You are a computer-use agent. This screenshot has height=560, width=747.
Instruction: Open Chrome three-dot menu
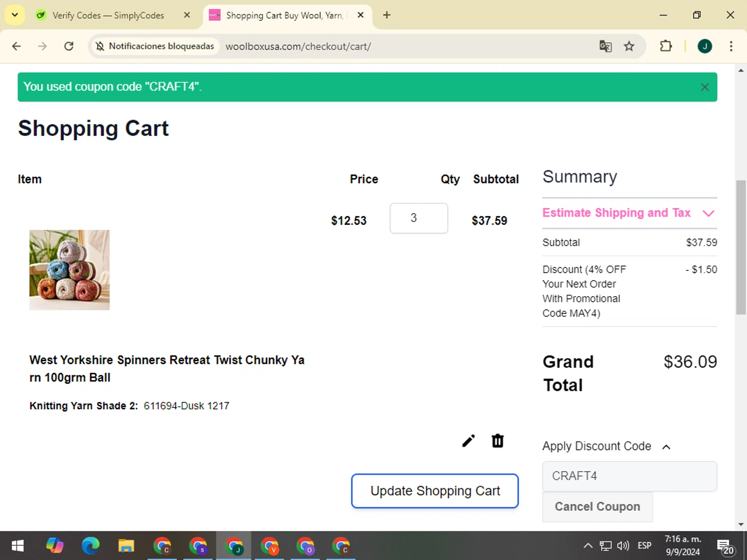[x=731, y=46]
